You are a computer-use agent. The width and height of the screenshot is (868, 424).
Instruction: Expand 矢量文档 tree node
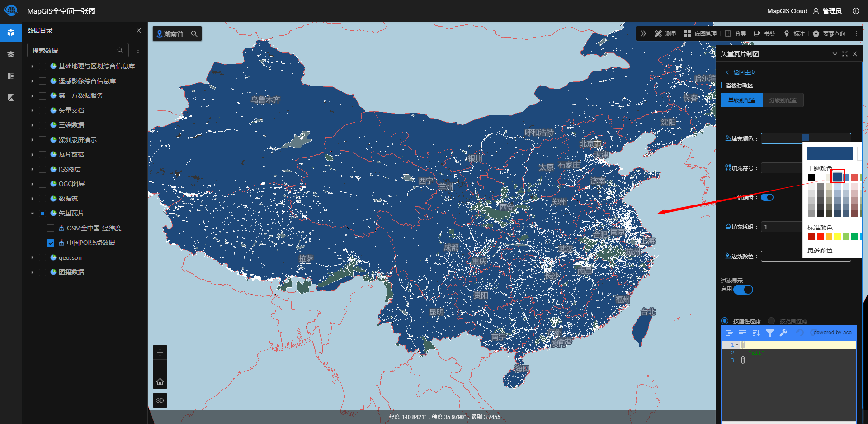tap(33, 110)
